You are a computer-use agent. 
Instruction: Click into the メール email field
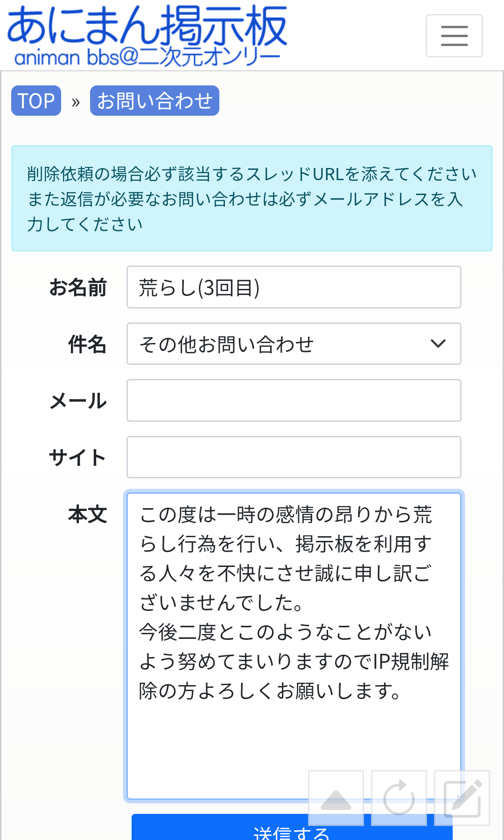[x=294, y=400]
